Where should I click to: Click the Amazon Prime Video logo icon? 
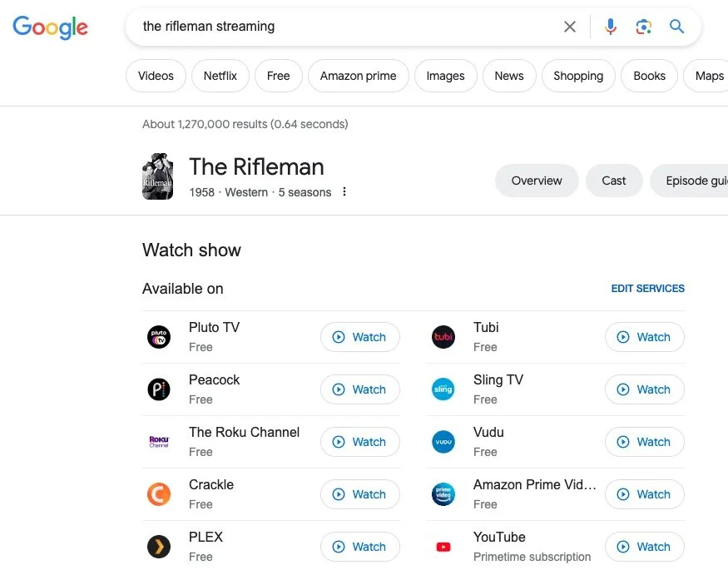[443, 494]
